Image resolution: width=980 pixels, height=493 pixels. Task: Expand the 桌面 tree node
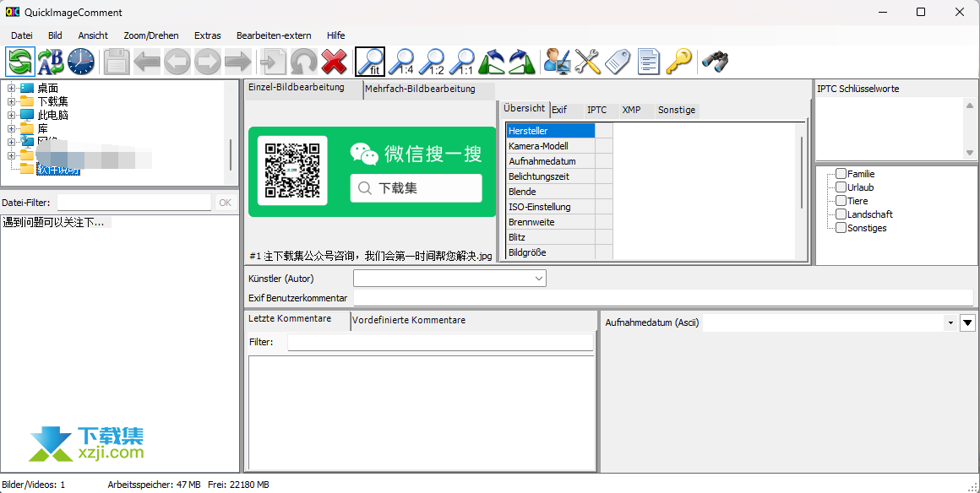pyautogui.click(x=11, y=88)
